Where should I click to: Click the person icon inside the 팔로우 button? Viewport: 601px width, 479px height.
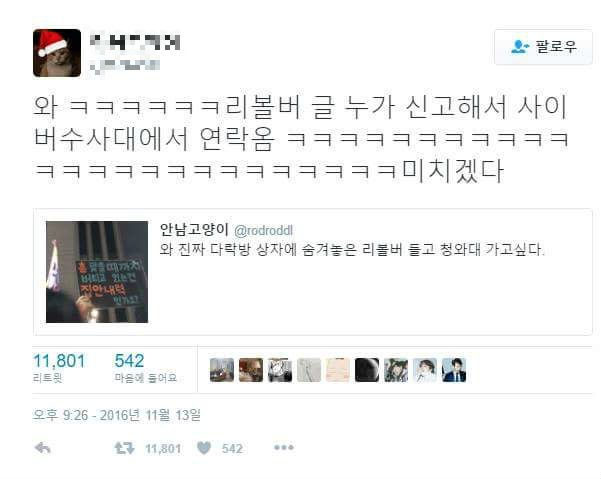coord(520,47)
